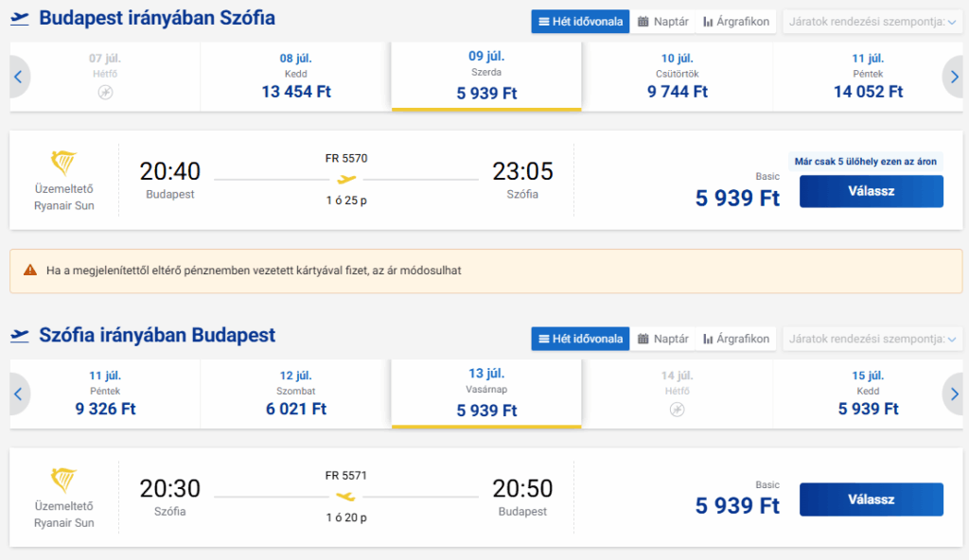This screenshot has width=969, height=560.
Task: Show Árgrafikon for return Szófia–Budapest flights
Action: 736,339
